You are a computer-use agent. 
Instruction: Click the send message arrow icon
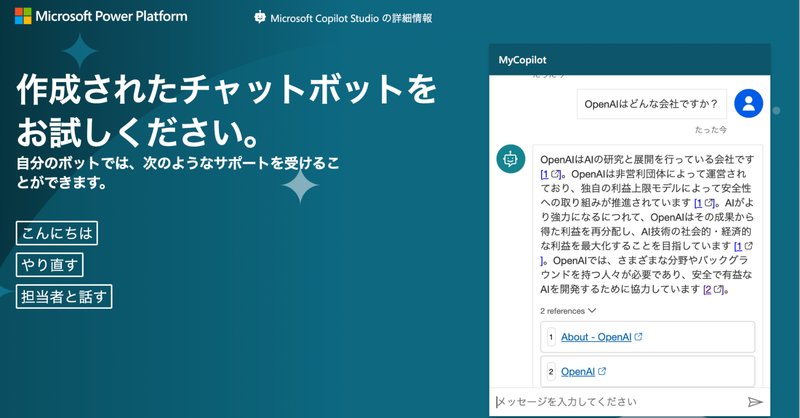point(755,402)
